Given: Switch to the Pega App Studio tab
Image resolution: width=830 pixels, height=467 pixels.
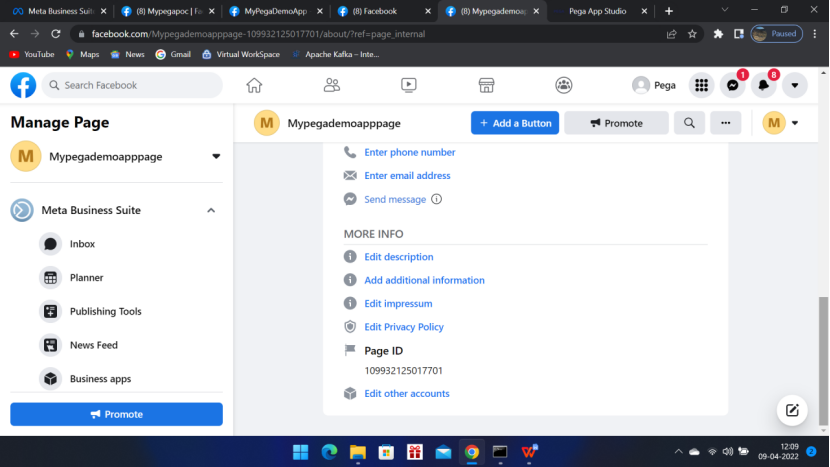Looking at the screenshot, I should 600,11.
